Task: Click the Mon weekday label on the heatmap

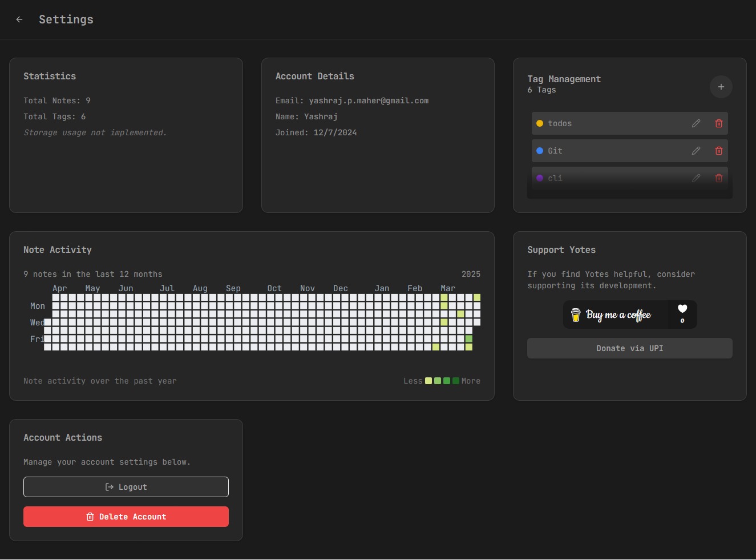Action: (x=38, y=306)
